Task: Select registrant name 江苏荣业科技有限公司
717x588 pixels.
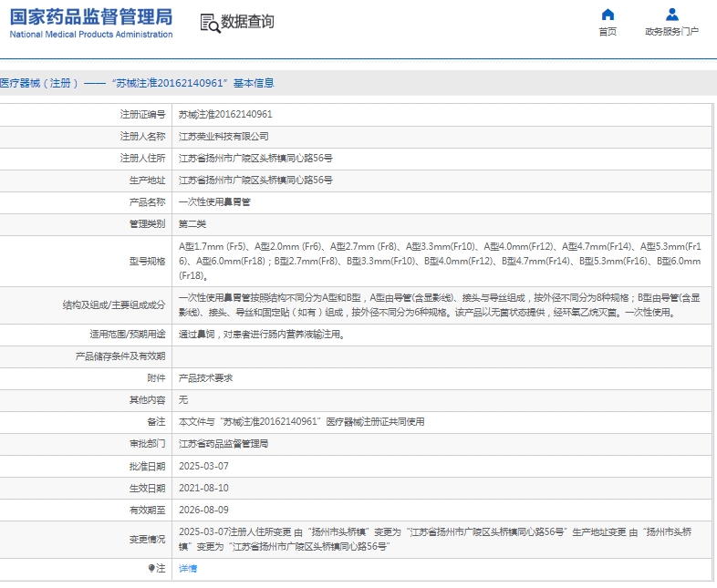Action: (223, 136)
